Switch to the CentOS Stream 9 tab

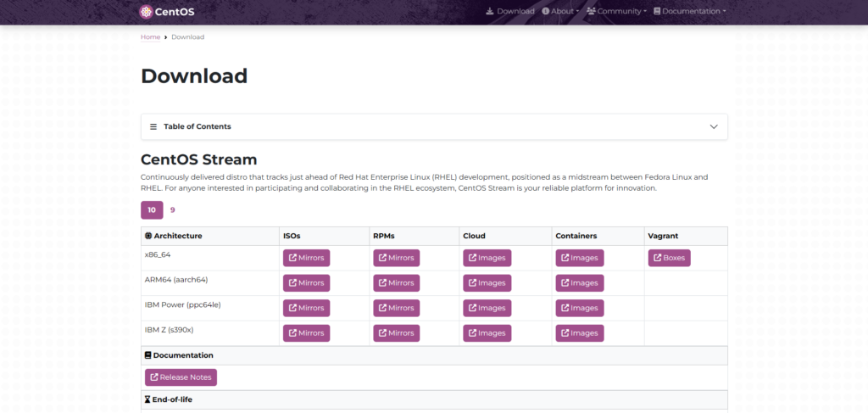click(173, 210)
